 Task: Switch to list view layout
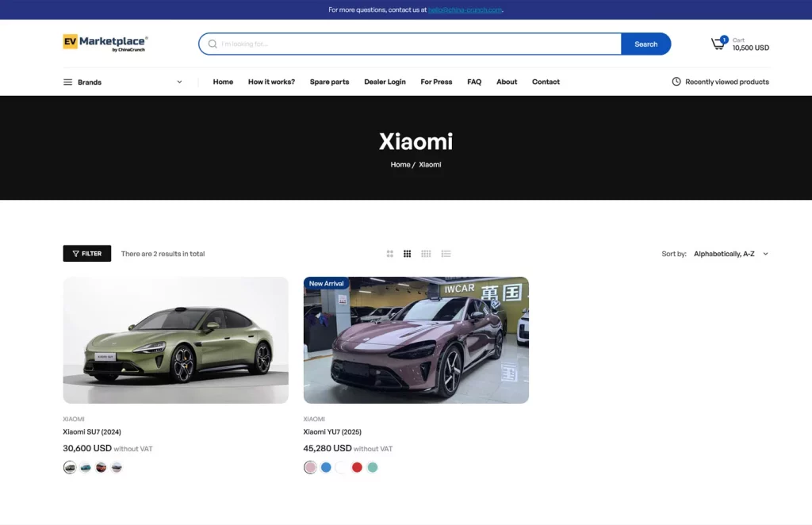[446, 254]
